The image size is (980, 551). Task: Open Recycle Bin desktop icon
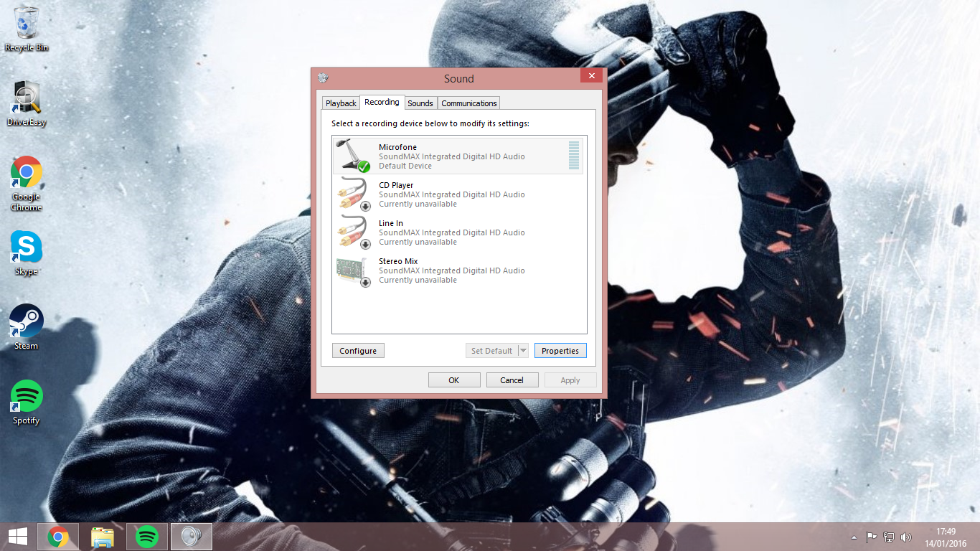[27, 28]
